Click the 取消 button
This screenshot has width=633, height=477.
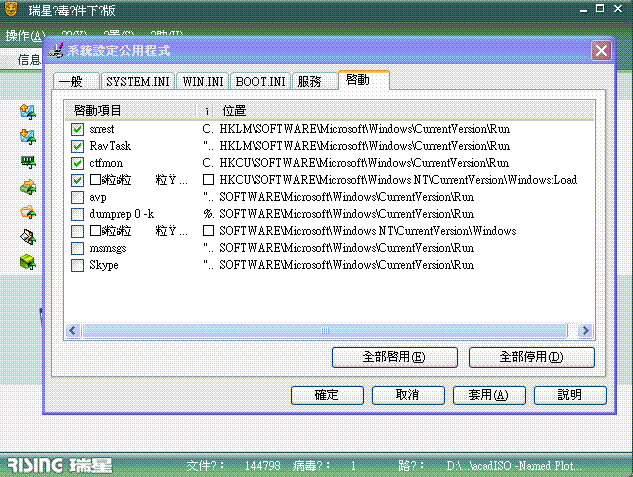point(408,395)
